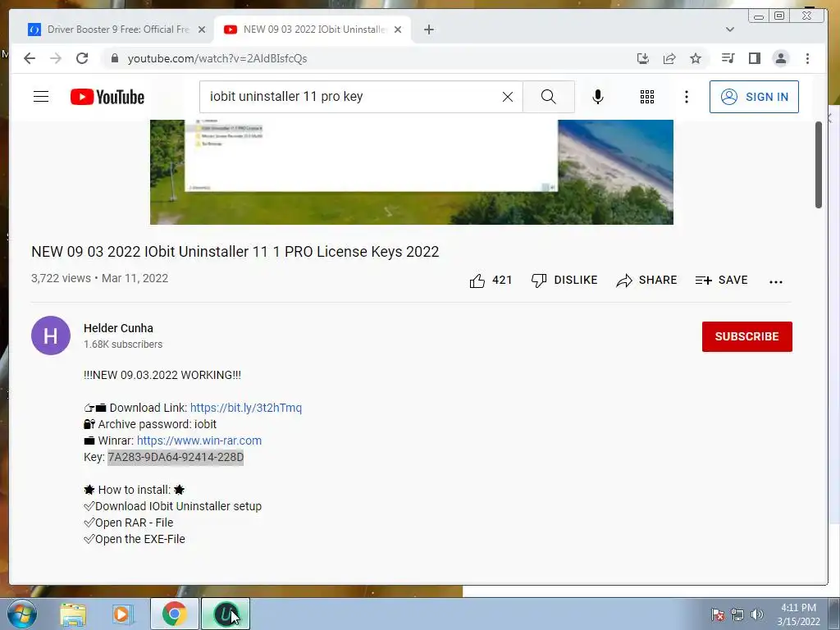This screenshot has height=630, width=840.
Task: Toggle the Chrome side panel icon
Action: pyautogui.click(x=755, y=58)
